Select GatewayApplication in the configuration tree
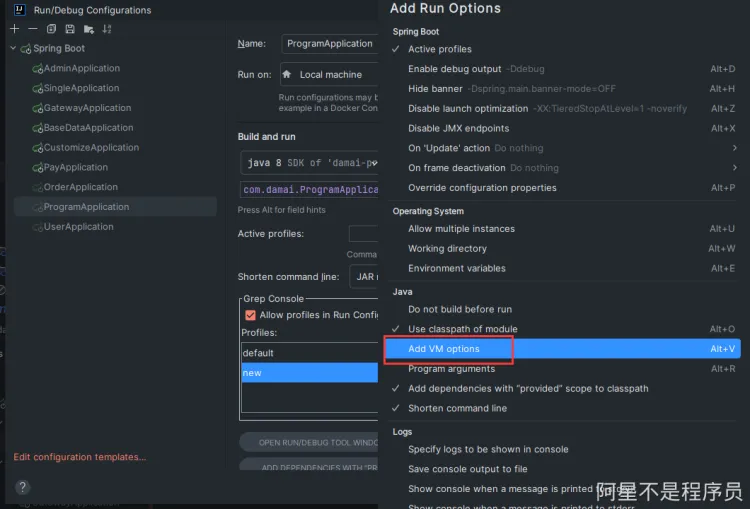 click(87, 108)
